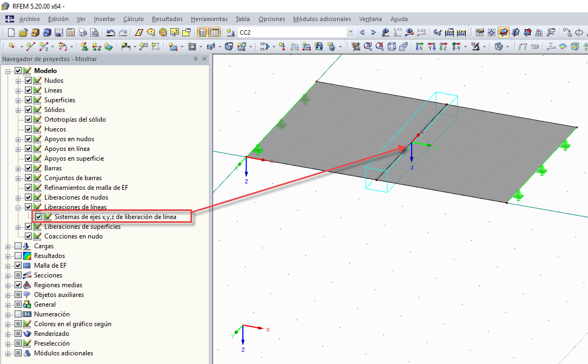Close the project navigator panel
Viewport: 588px width, 364px height.
point(204,59)
